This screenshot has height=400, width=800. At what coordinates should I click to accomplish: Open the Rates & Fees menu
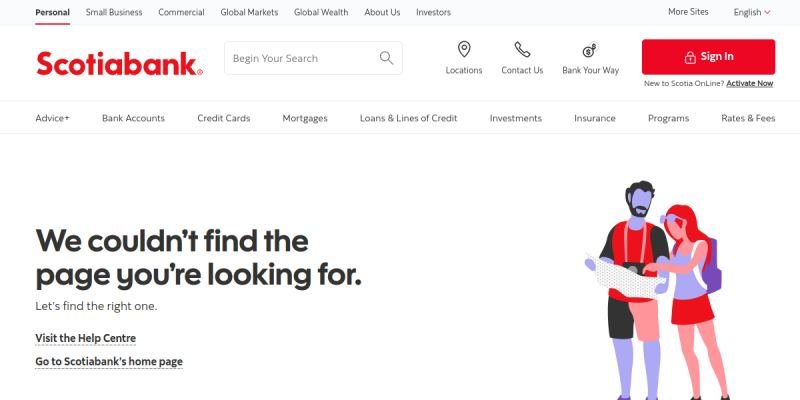[x=748, y=118]
